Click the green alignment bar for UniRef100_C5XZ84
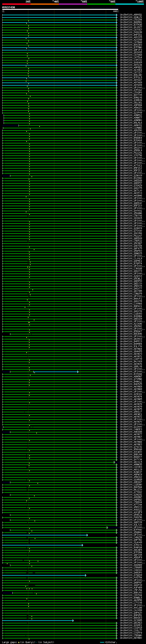The image size is (146, 644). [x=60, y=20]
